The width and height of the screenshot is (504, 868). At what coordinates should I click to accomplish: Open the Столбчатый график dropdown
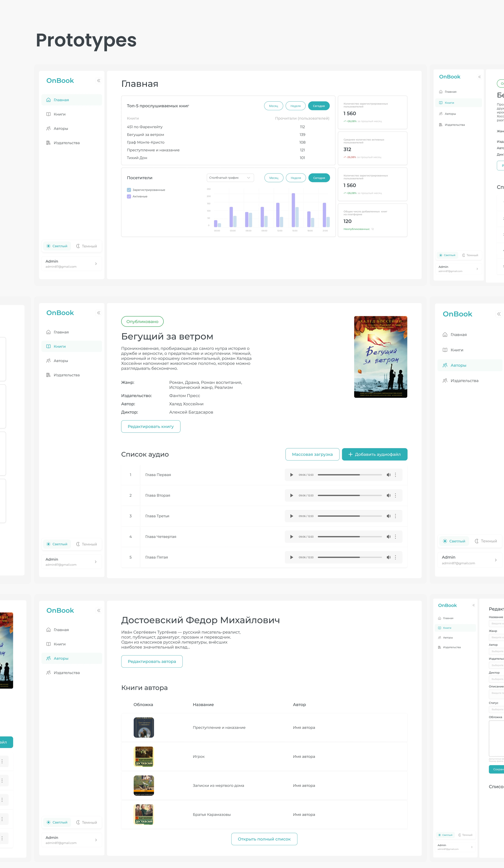coord(230,178)
